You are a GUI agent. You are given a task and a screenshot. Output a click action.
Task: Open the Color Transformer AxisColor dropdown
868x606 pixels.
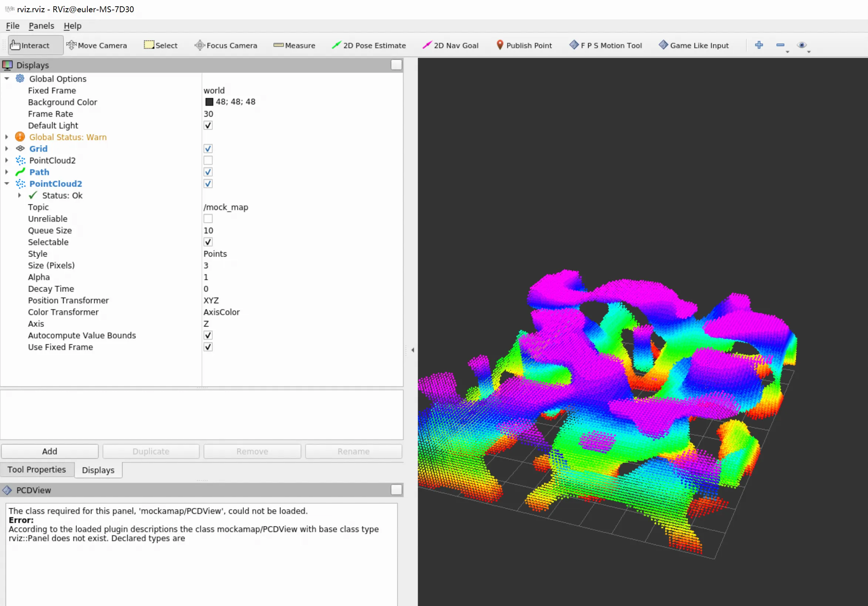[x=302, y=312]
